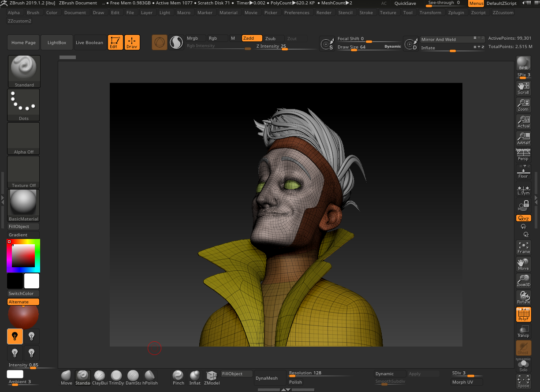This screenshot has height=392, width=540.
Task: Open the Zplugin menu
Action: (x=456, y=12)
